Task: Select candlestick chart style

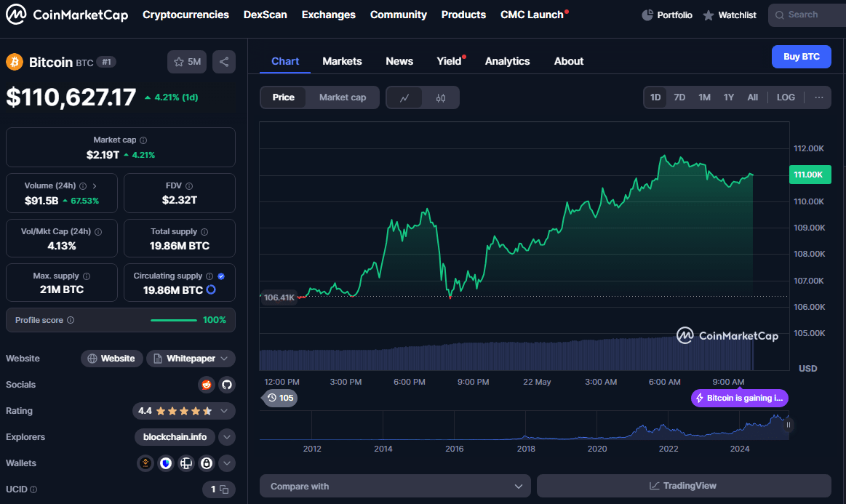Action: (x=441, y=97)
